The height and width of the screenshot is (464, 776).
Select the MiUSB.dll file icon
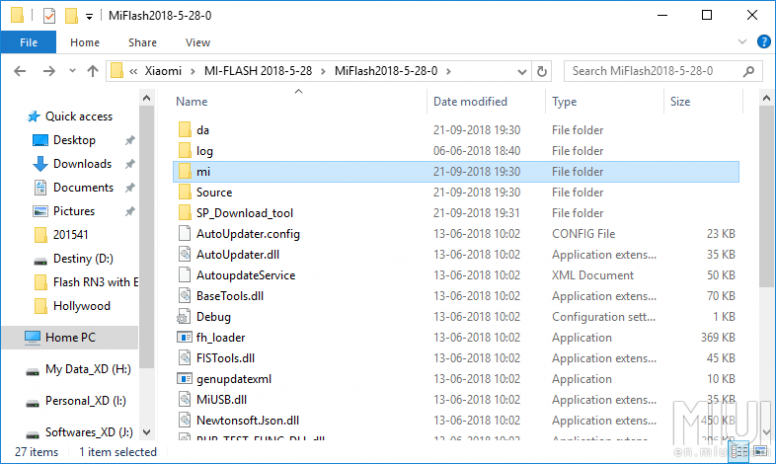(185, 400)
